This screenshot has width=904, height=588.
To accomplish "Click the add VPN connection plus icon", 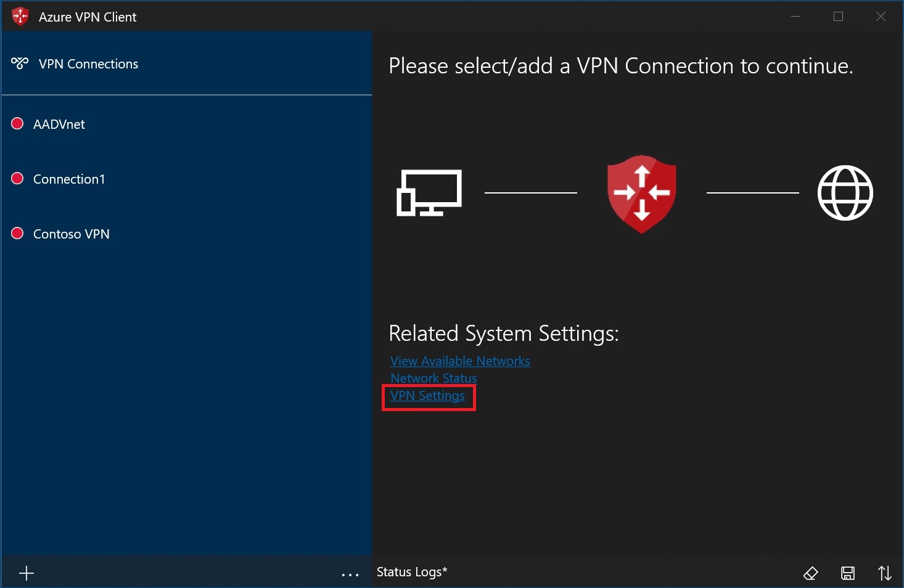I will pos(27,574).
